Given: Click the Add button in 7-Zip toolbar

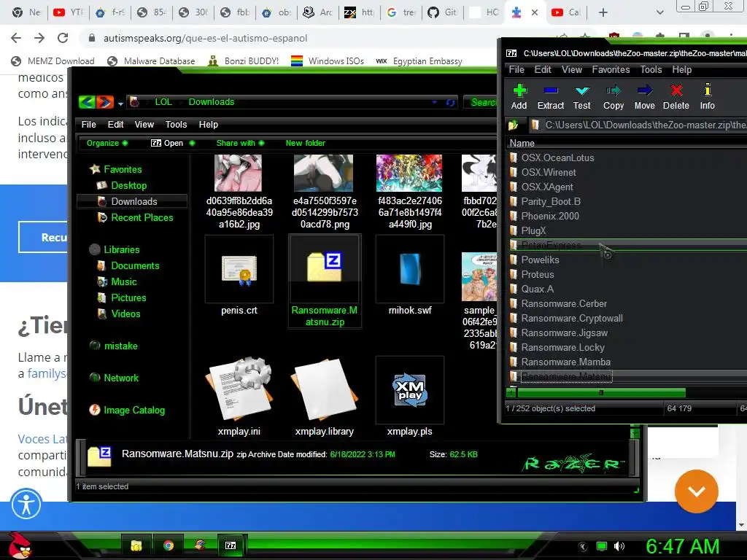Looking at the screenshot, I should coord(519,97).
